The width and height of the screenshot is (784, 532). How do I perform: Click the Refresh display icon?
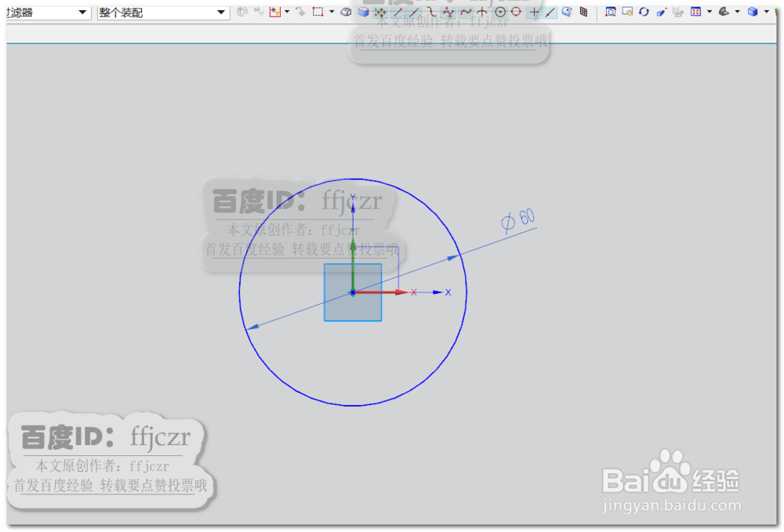(644, 11)
